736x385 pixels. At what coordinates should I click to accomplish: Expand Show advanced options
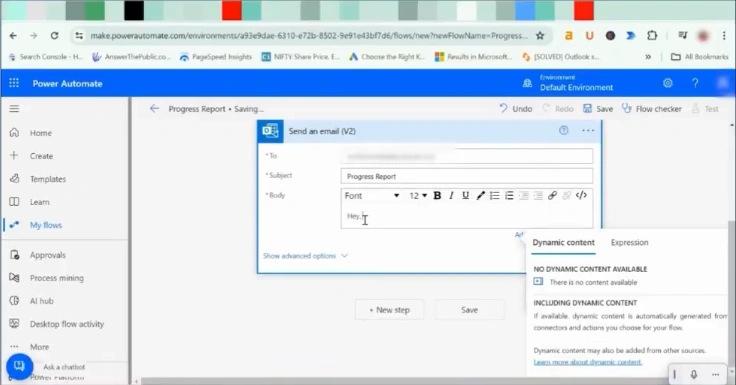coord(306,256)
